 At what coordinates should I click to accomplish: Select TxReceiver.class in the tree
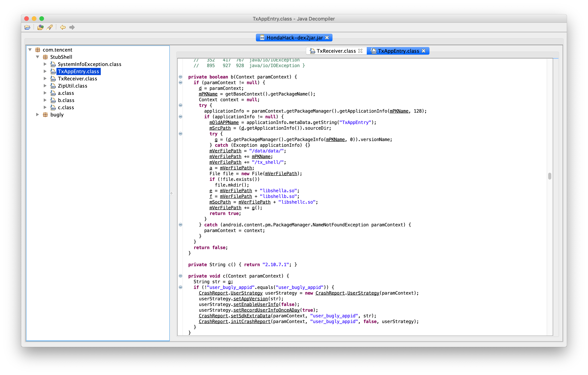77,79
